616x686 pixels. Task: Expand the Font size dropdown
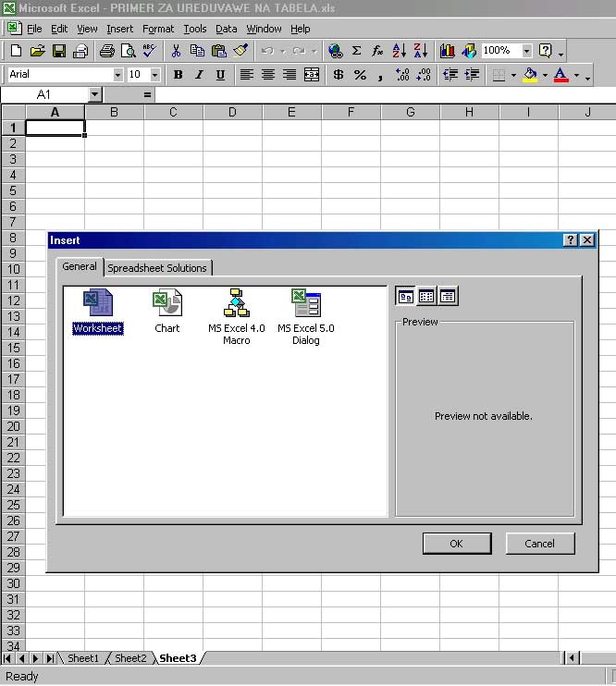[154, 75]
